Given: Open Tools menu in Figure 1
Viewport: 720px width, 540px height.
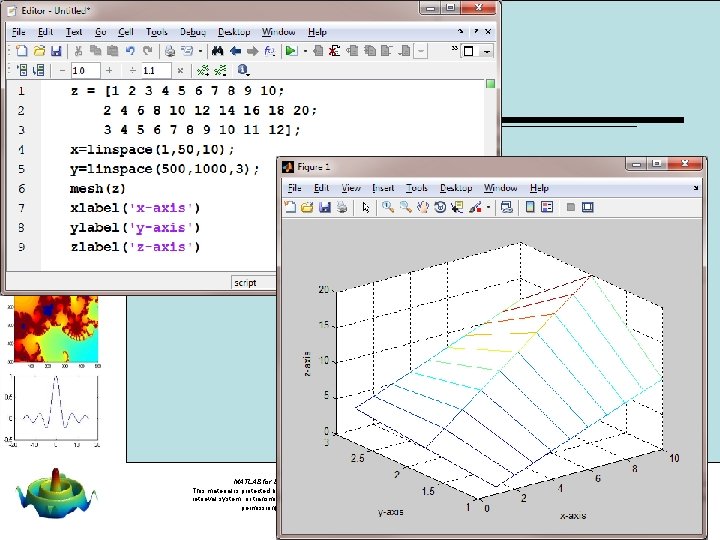Looking at the screenshot, I should [x=416, y=188].
